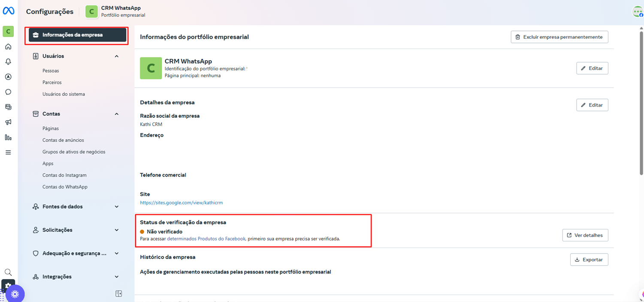
Task: Open notifications via the bell icon
Action: [8, 61]
